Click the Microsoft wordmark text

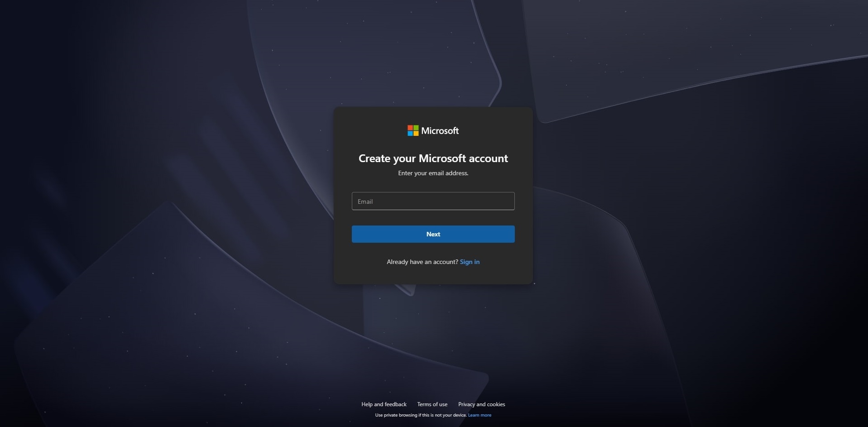coord(440,131)
